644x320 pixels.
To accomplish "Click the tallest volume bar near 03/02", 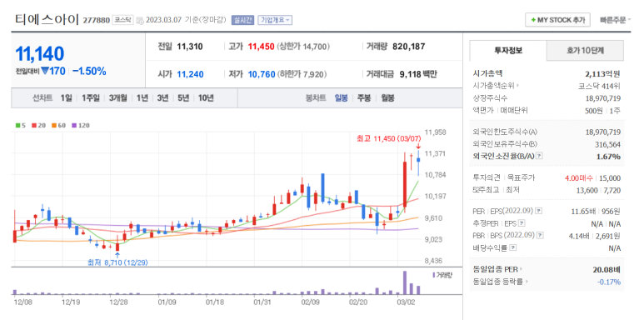I will coord(405,282).
